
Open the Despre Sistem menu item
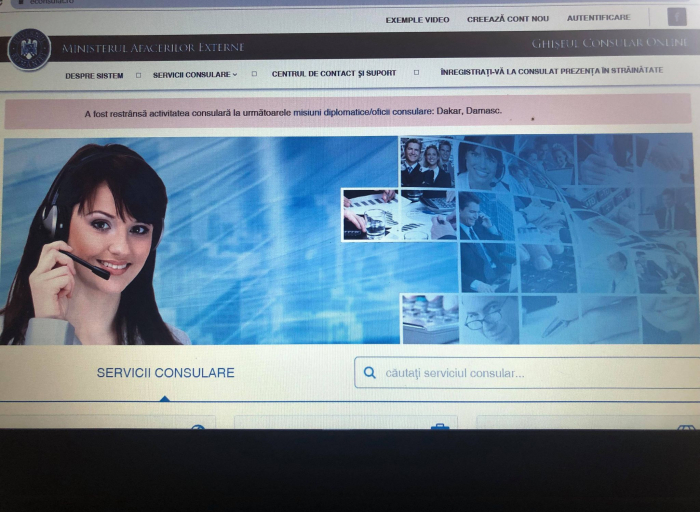tap(94, 76)
